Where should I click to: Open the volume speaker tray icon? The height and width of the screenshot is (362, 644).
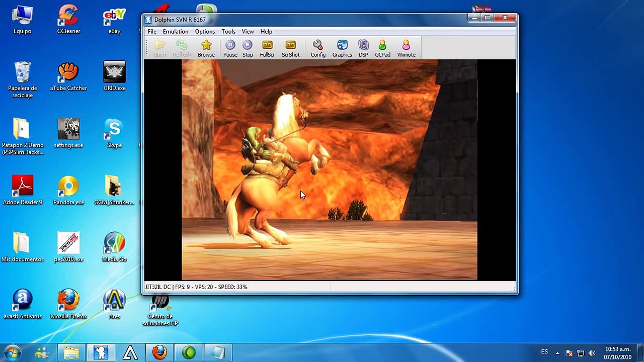(592, 353)
